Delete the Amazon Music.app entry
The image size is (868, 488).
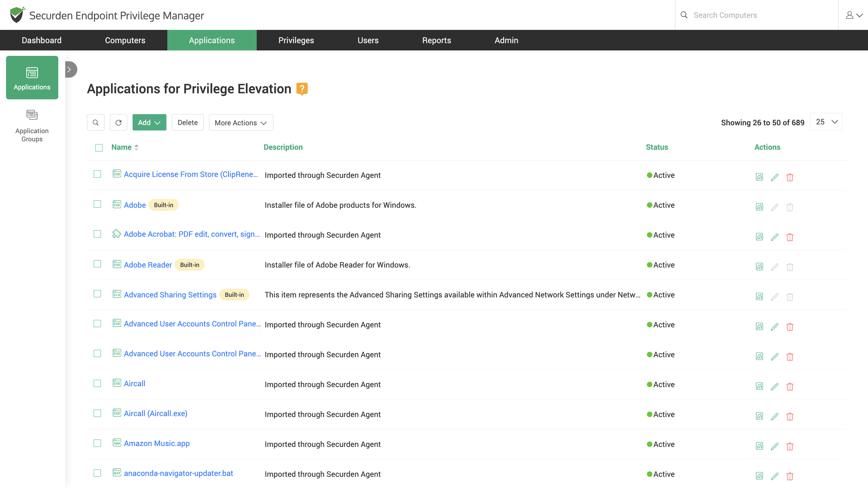[x=790, y=446]
